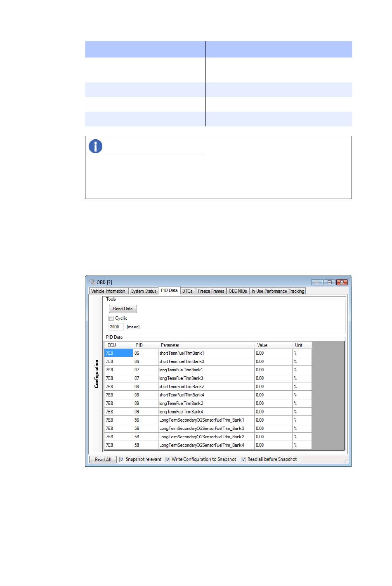Open the DTCs tab

[188, 291]
